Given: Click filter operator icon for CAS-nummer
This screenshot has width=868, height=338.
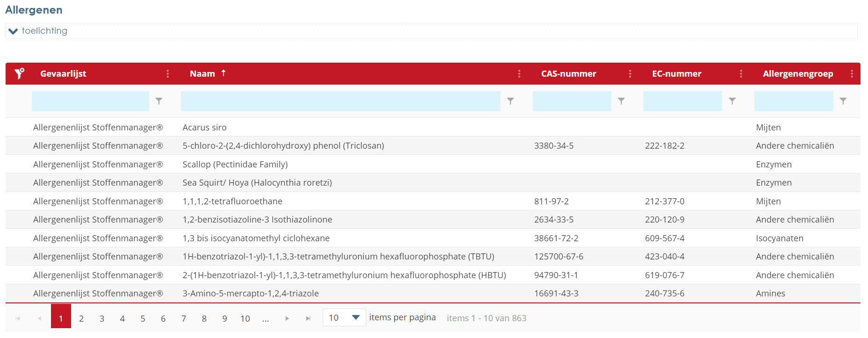Looking at the screenshot, I should point(621,101).
